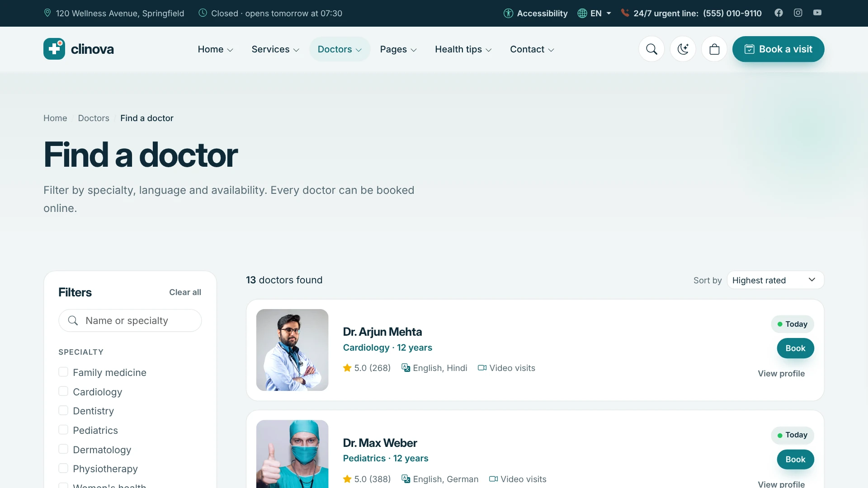The height and width of the screenshot is (488, 868).
Task: Open the Highest rated sort dropdown
Action: tap(775, 280)
